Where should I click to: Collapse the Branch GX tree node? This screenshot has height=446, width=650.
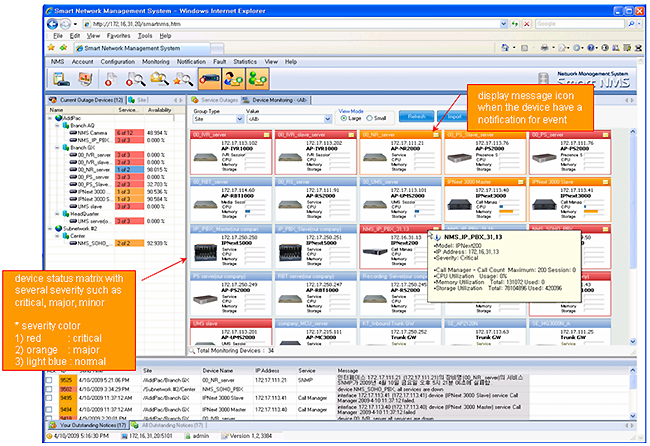pos(57,148)
